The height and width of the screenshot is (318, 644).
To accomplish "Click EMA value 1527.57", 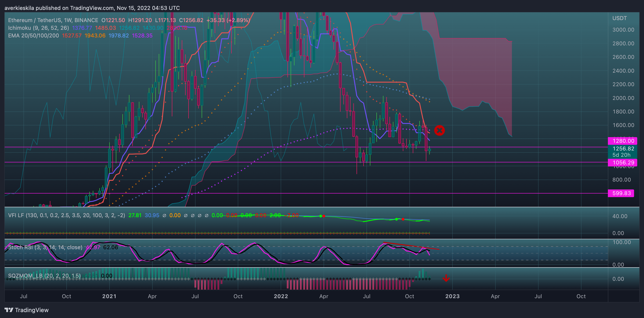I will pyautogui.click(x=72, y=36).
